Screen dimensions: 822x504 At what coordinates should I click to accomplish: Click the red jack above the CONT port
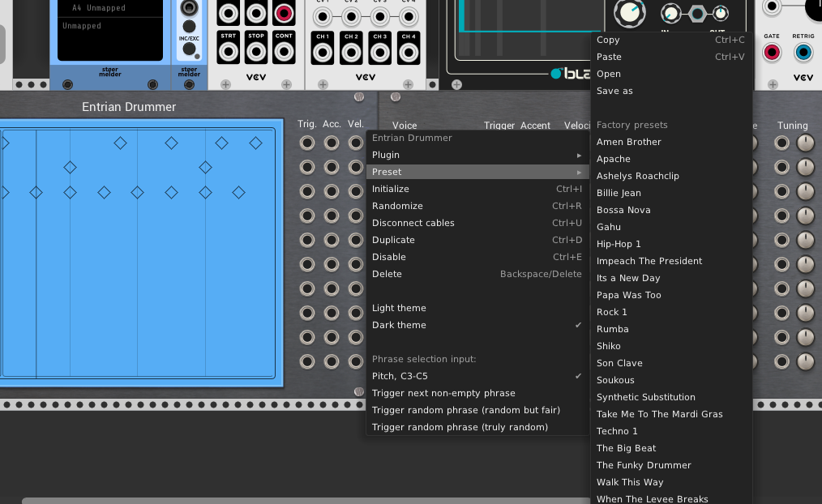pyautogui.click(x=284, y=13)
